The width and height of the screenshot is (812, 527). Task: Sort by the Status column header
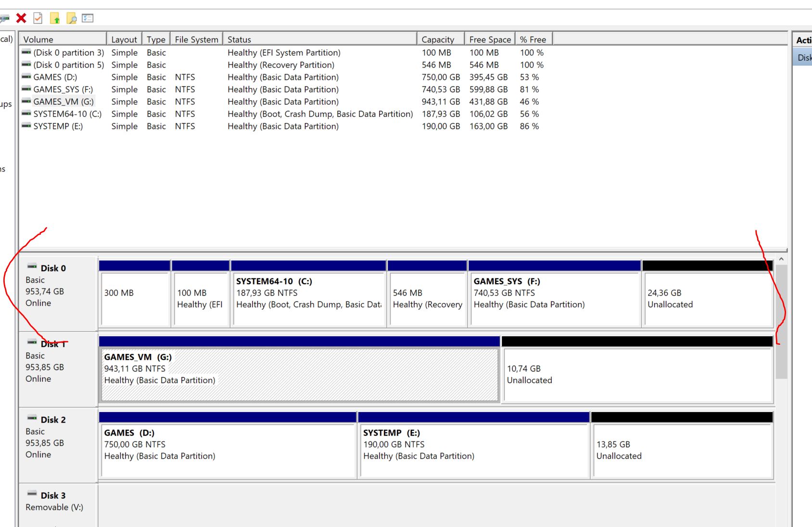(320, 39)
